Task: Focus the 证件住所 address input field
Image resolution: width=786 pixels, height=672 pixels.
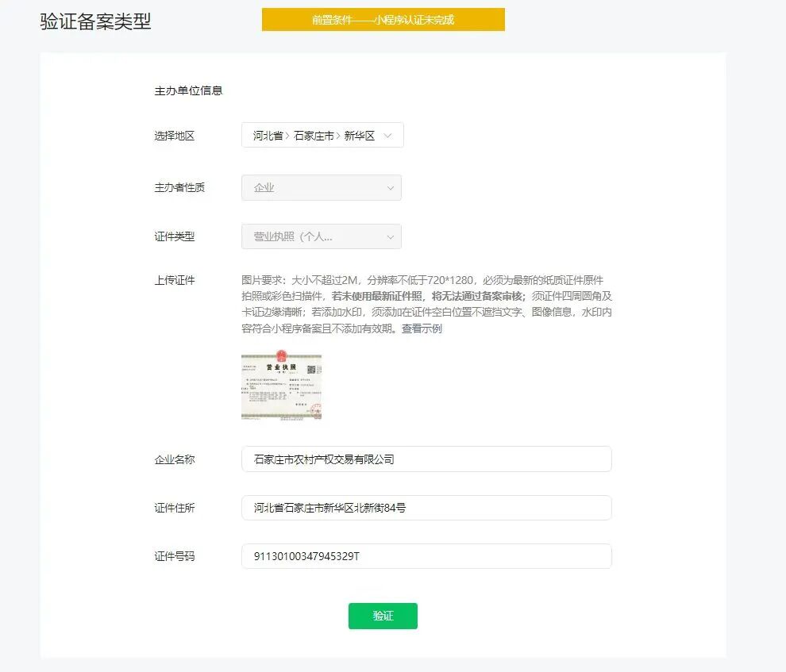Action: [426, 508]
